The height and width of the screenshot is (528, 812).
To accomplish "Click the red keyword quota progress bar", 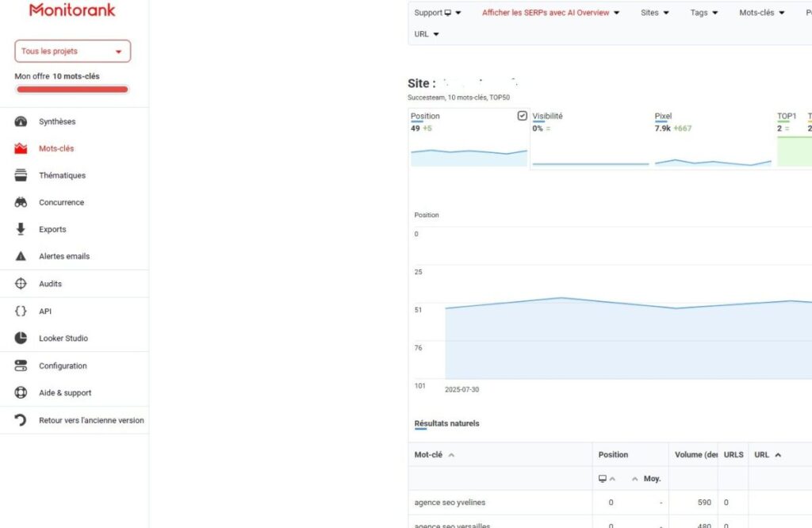I will (x=72, y=90).
